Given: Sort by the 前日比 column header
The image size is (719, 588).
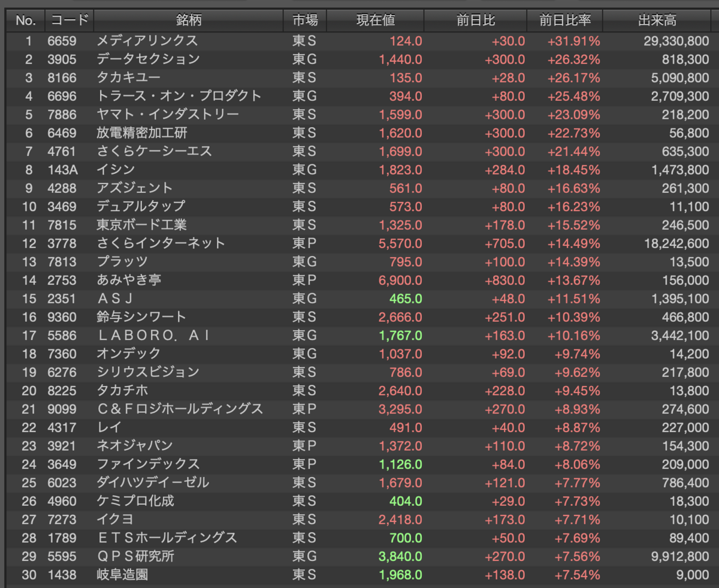Looking at the screenshot, I should coord(476,20).
